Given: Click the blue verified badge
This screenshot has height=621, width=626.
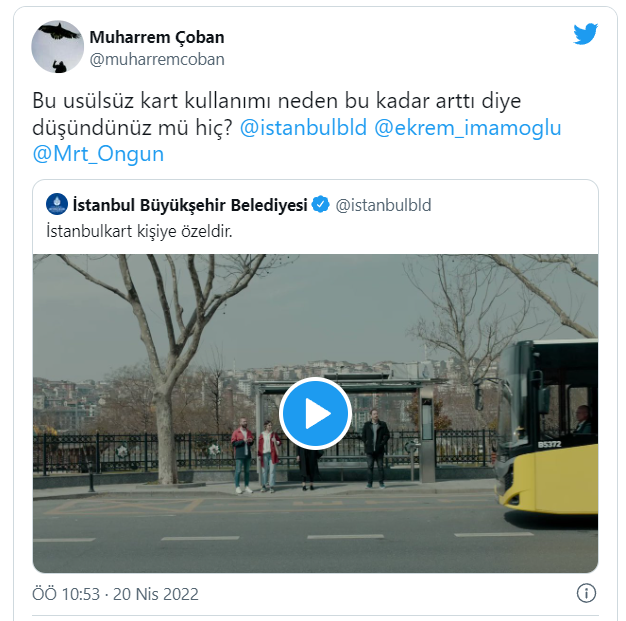Looking at the screenshot, I should point(320,204).
